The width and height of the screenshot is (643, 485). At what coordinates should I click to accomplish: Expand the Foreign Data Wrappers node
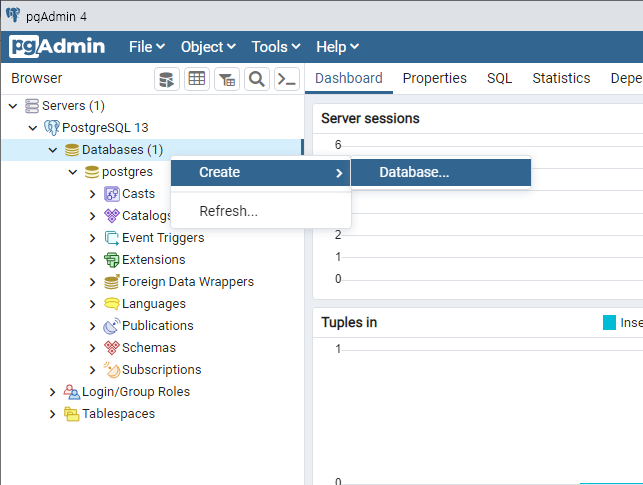click(x=93, y=282)
